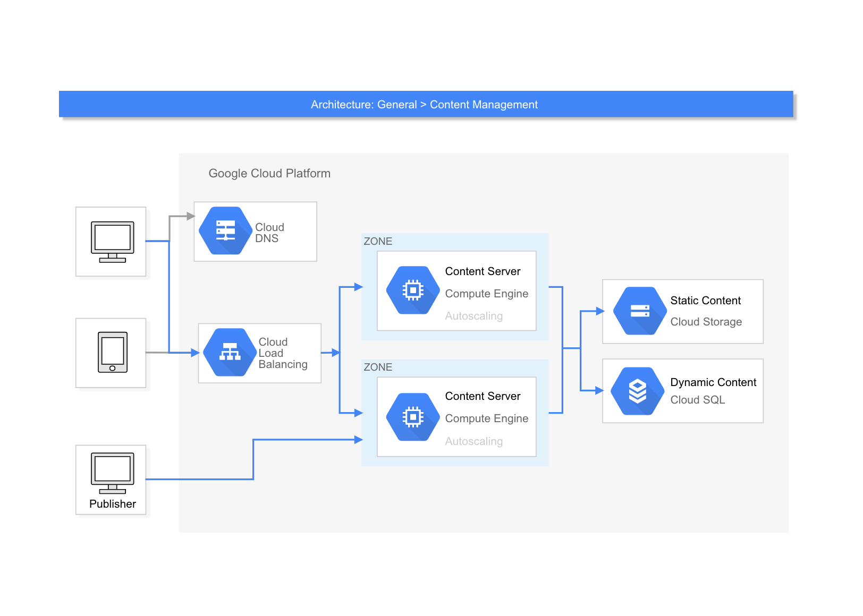This screenshot has height=616, width=863.
Task: Click the 'Cloud DNS' label text
Action: pyautogui.click(x=269, y=233)
